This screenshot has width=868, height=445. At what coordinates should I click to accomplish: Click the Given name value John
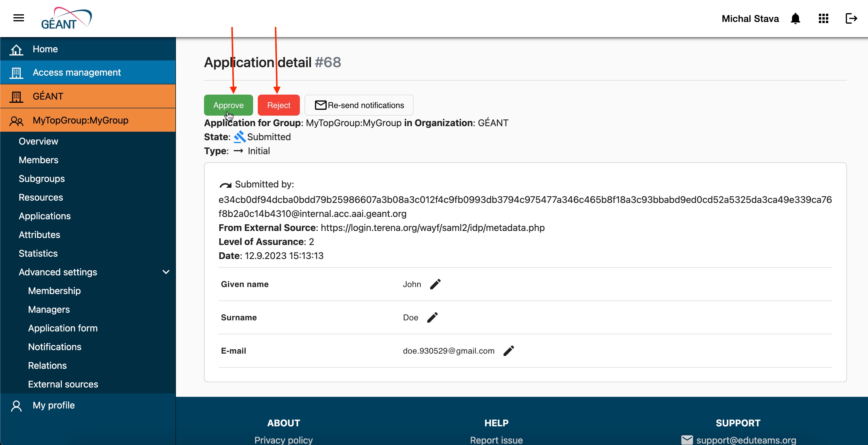click(412, 284)
